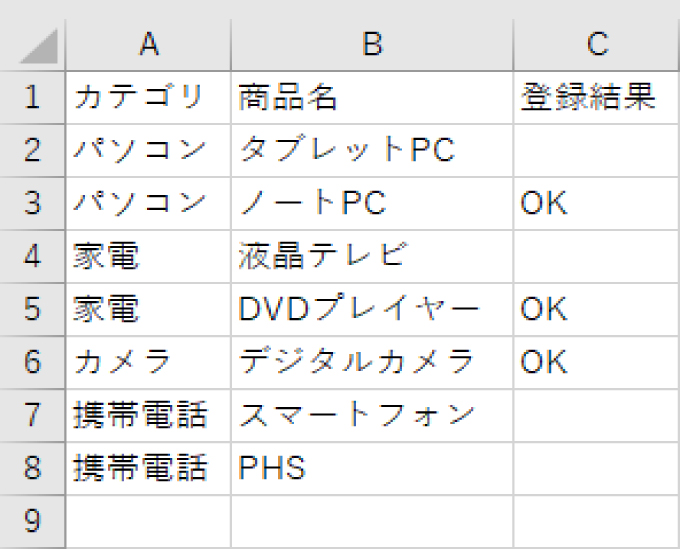Select row 4 header
The image size is (680, 549).
pyautogui.click(x=33, y=256)
